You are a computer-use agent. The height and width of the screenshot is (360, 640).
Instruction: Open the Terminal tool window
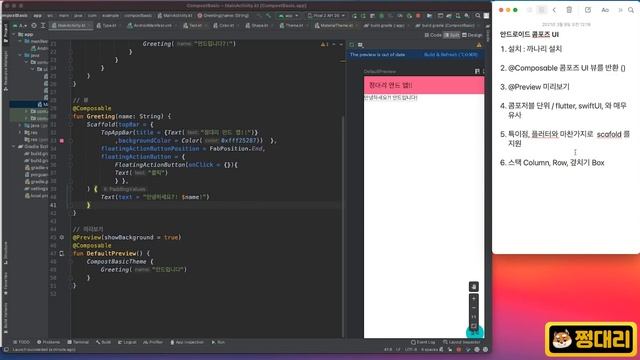pyautogui.click(x=78, y=342)
